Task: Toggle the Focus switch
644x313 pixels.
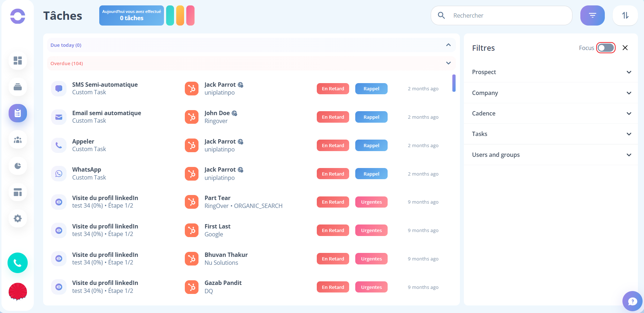Action: (606, 48)
